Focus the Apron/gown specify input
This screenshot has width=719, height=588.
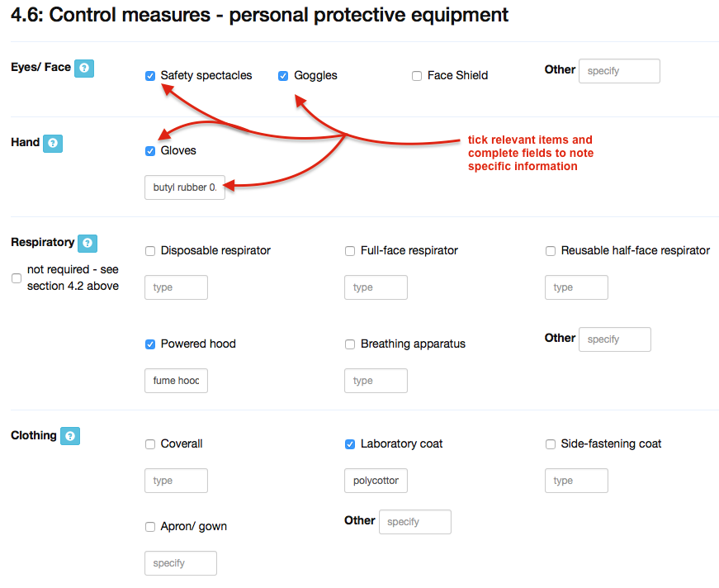181,563
